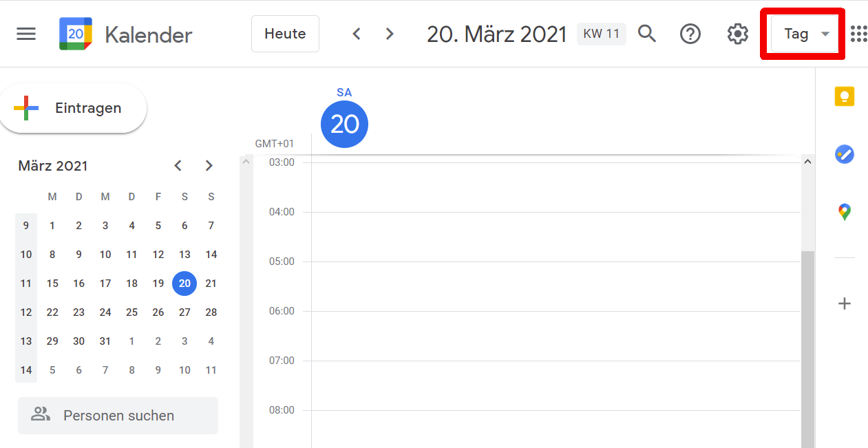Click the Google Calendar logo

pos(76,34)
